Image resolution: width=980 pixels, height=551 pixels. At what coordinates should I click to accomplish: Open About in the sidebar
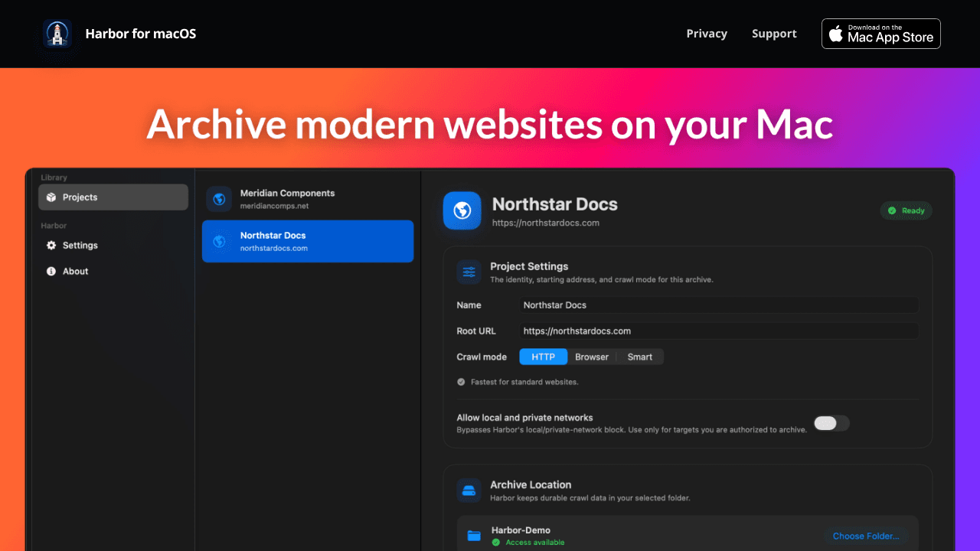(x=113, y=271)
